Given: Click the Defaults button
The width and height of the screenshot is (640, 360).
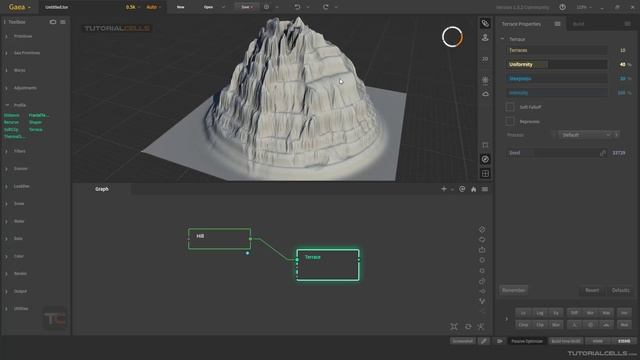Looking at the screenshot, I should (620, 290).
